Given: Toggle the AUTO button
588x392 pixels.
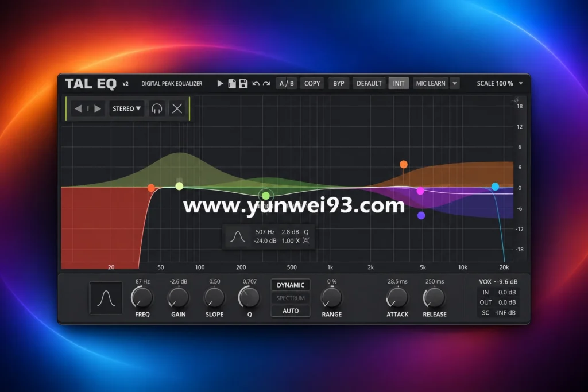Looking at the screenshot, I should (291, 311).
